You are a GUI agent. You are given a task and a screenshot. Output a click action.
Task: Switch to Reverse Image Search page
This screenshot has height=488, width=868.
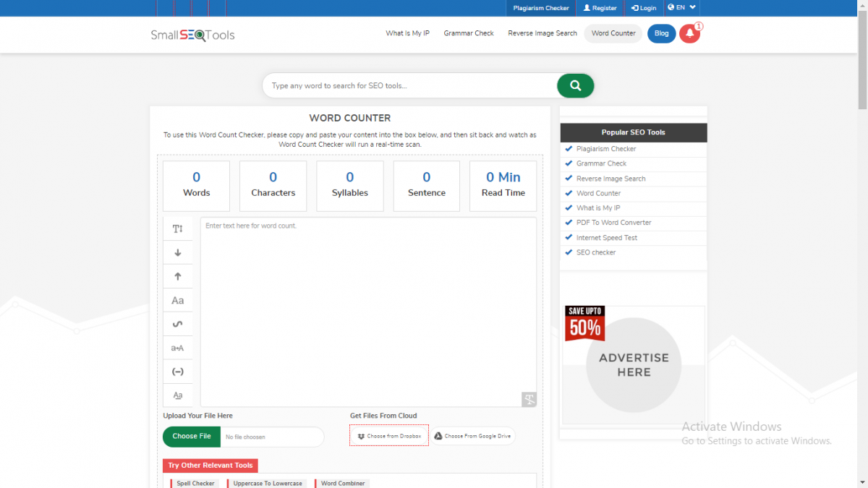[542, 33]
